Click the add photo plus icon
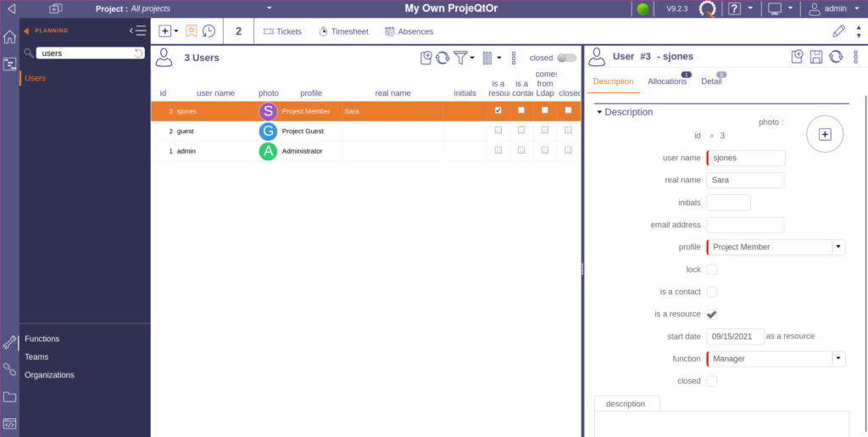868x437 pixels. pyautogui.click(x=825, y=134)
